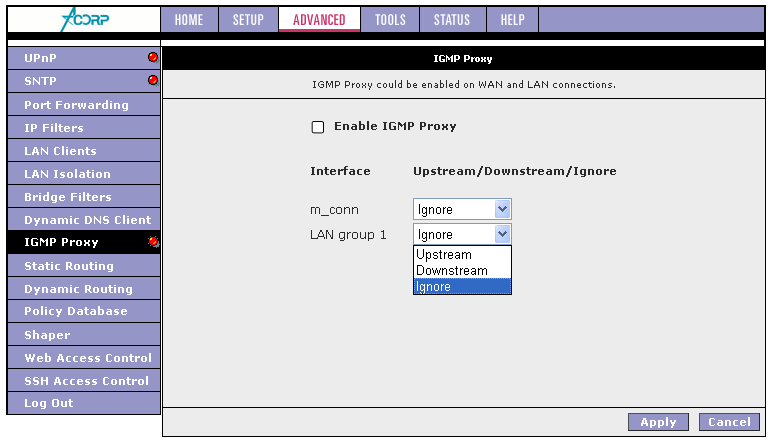
Task: Open the SNTP settings page
Action: pos(84,81)
